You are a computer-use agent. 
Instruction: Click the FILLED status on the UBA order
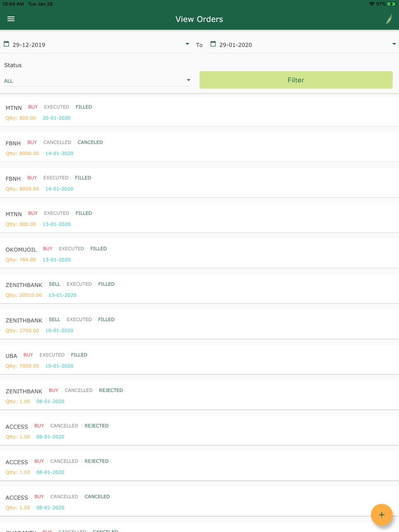(79, 355)
